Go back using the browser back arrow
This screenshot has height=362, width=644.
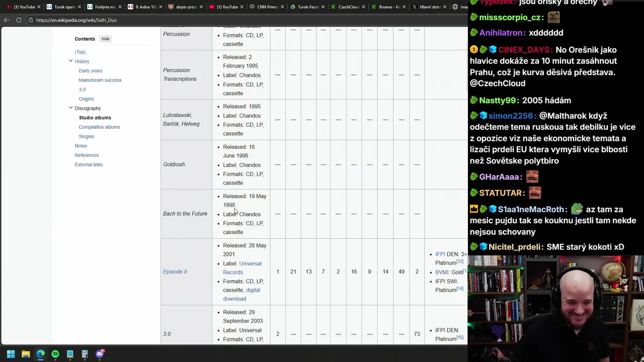pos(7,20)
